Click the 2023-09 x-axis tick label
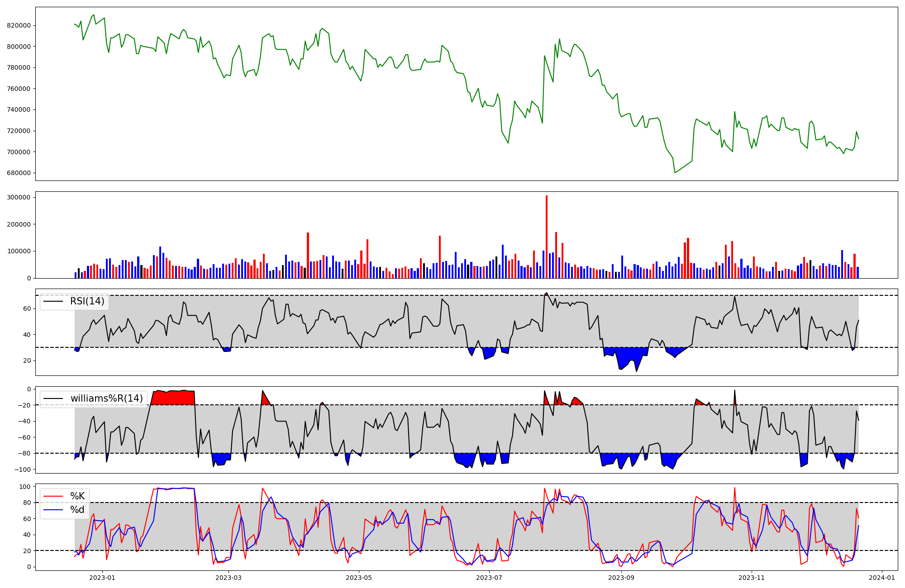 621,578
